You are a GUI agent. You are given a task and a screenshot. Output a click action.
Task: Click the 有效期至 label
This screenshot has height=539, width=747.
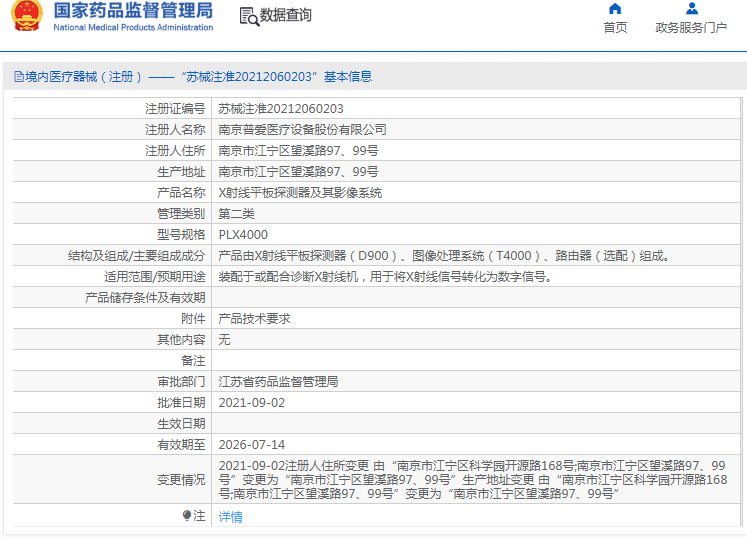click(x=181, y=445)
